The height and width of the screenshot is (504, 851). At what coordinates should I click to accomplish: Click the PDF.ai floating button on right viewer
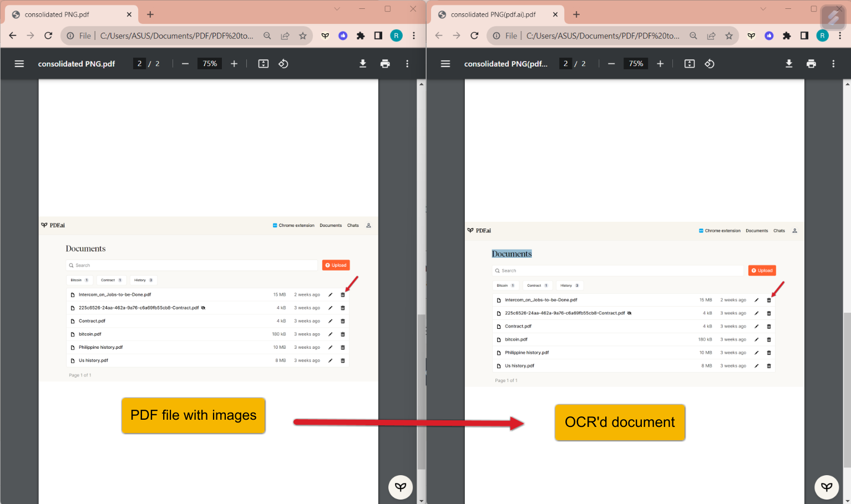pos(827,487)
